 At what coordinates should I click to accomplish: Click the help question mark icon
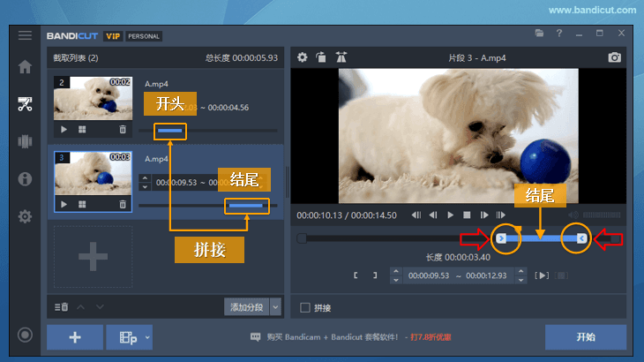pyautogui.click(x=558, y=34)
